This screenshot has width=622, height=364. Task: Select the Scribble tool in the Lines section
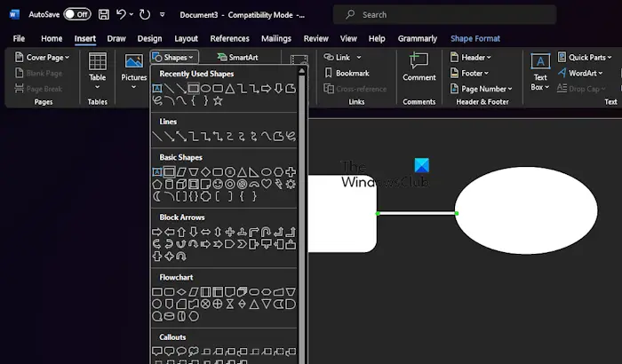(x=291, y=137)
